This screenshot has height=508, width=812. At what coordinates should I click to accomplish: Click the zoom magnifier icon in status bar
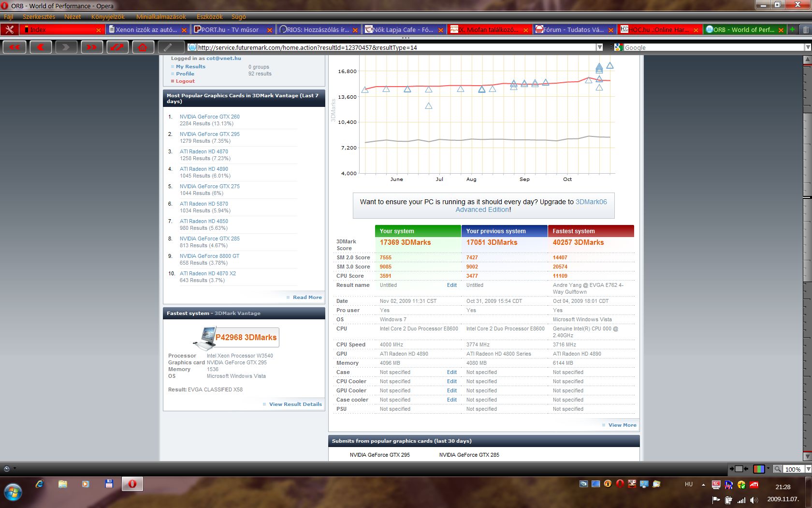tap(778, 469)
